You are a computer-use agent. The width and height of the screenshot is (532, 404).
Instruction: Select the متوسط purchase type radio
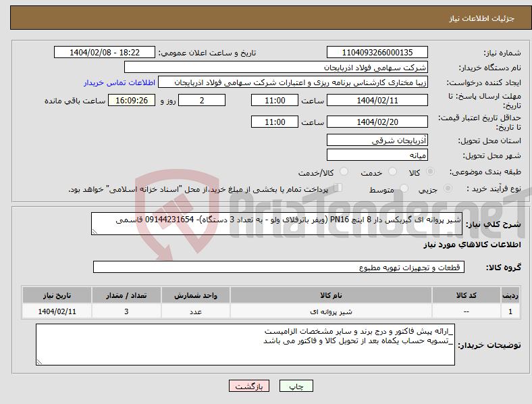coord(404,188)
